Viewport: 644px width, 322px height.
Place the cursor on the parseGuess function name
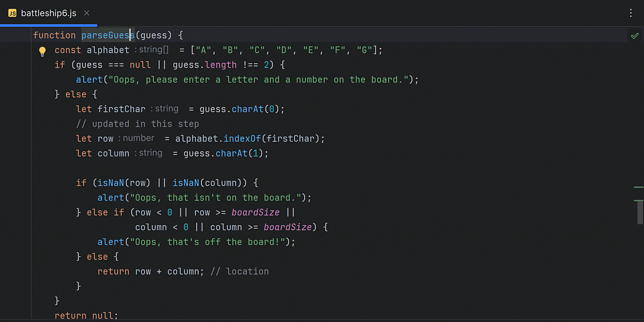point(107,35)
